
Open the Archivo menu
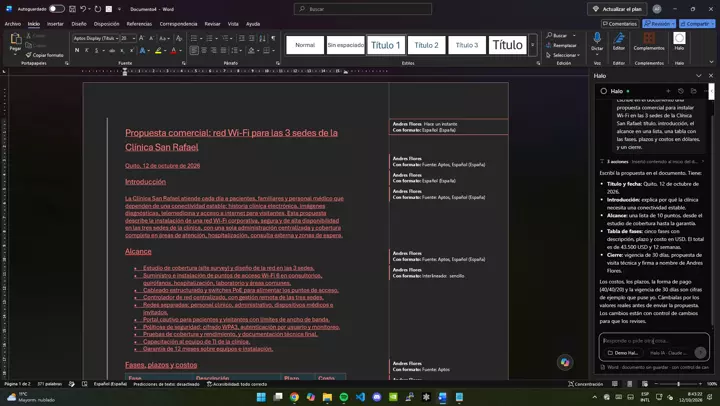12,24
